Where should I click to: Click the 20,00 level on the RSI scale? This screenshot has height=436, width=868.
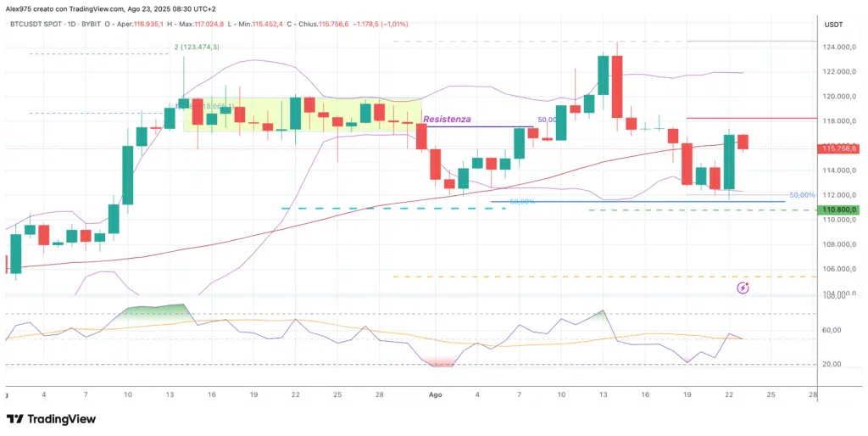842,364
